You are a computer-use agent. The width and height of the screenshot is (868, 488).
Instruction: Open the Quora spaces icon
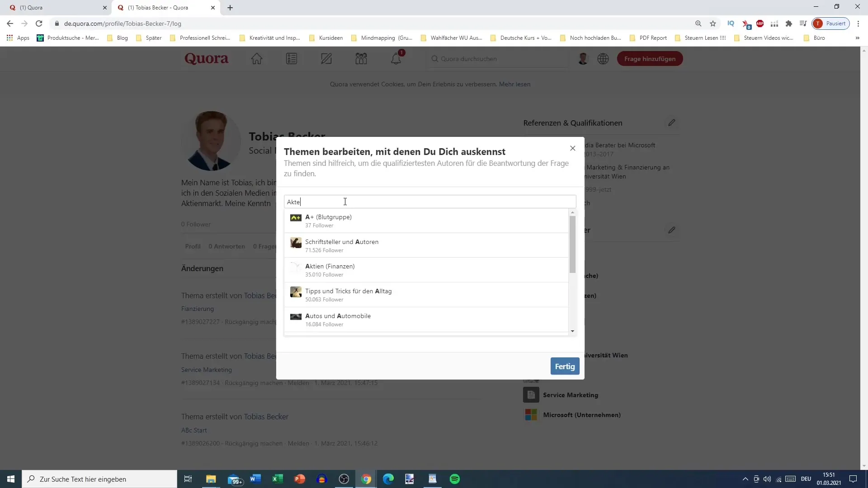pyautogui.click(x=361, y=58)
